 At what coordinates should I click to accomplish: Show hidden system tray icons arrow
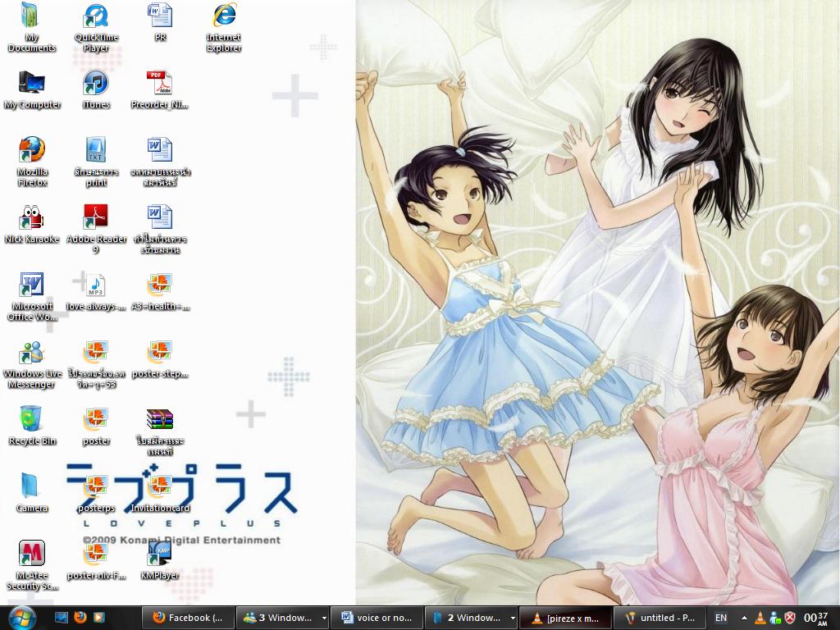click(744, 619)
